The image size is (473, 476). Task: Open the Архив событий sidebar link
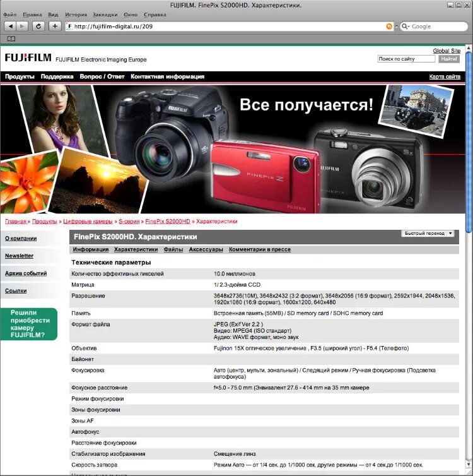click(26, 273)
